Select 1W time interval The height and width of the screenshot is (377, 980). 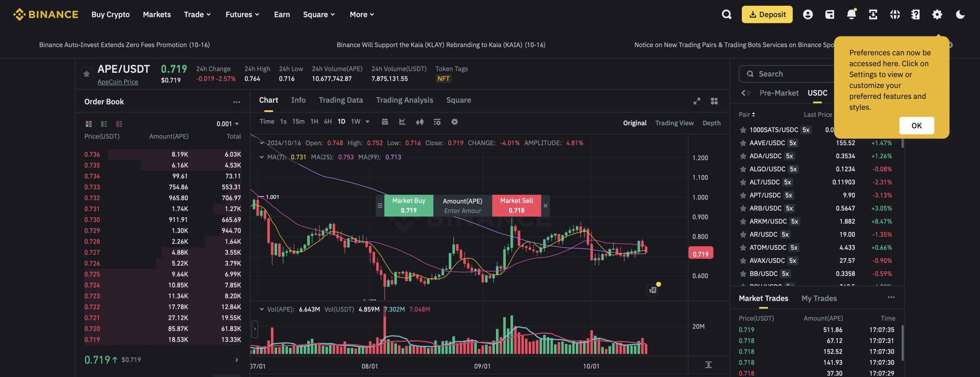point(356,121)
